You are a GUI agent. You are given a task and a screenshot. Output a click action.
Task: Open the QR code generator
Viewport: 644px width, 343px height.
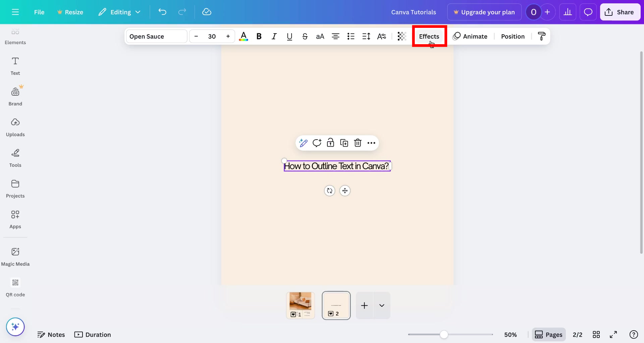coord(15,287)
